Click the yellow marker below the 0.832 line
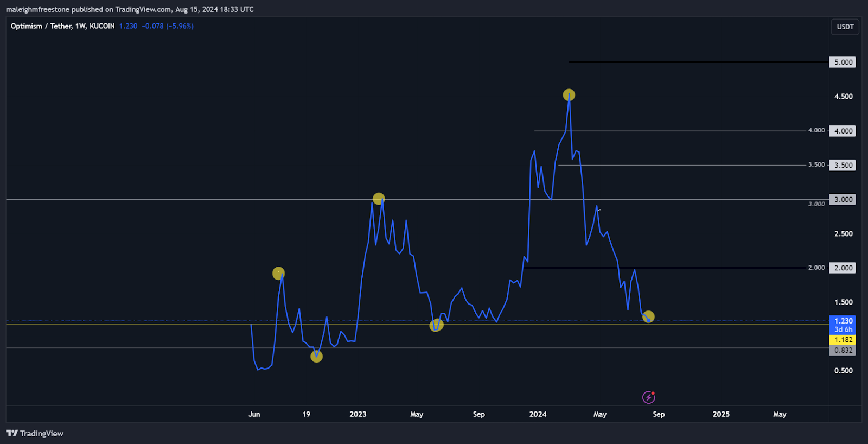Screen dimensions: 868x444 pyautogui.click(x=316, y=356)
